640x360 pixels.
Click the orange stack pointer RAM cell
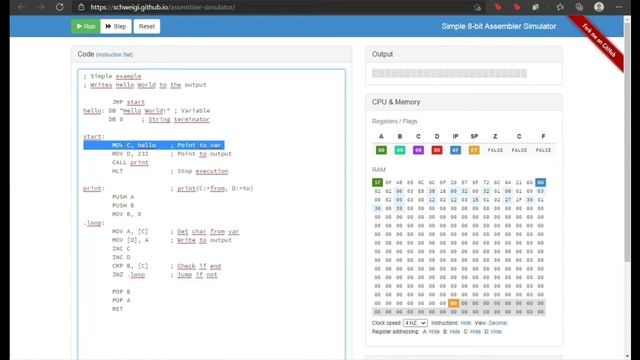click(453, 303)
